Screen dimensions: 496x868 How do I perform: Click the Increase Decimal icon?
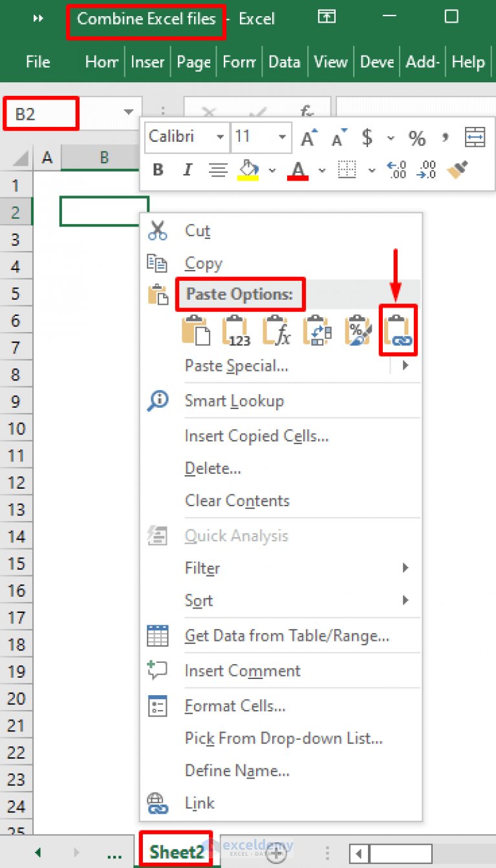[x=396, y=170]
